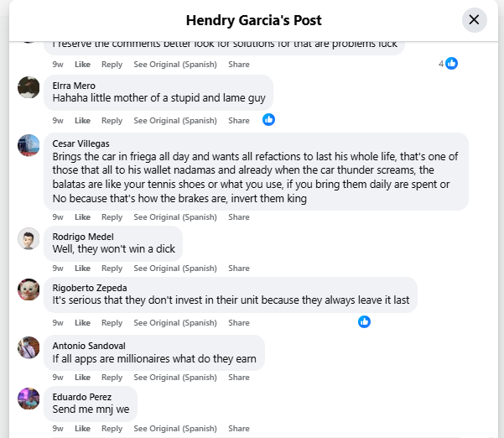504x438 pixels.
Task: Like Cesar Villegas's comment
Action: click(82, 217)
